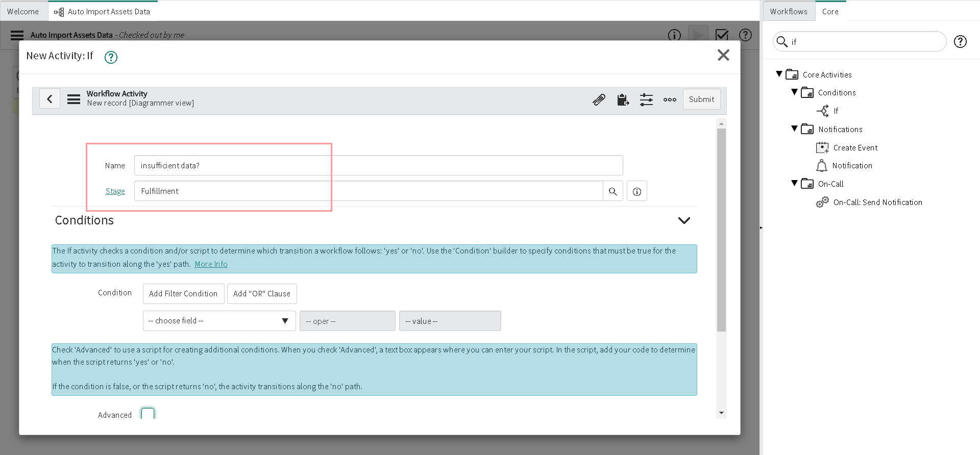Click the validate checkmark icon in top bar

tap(722, 35)
